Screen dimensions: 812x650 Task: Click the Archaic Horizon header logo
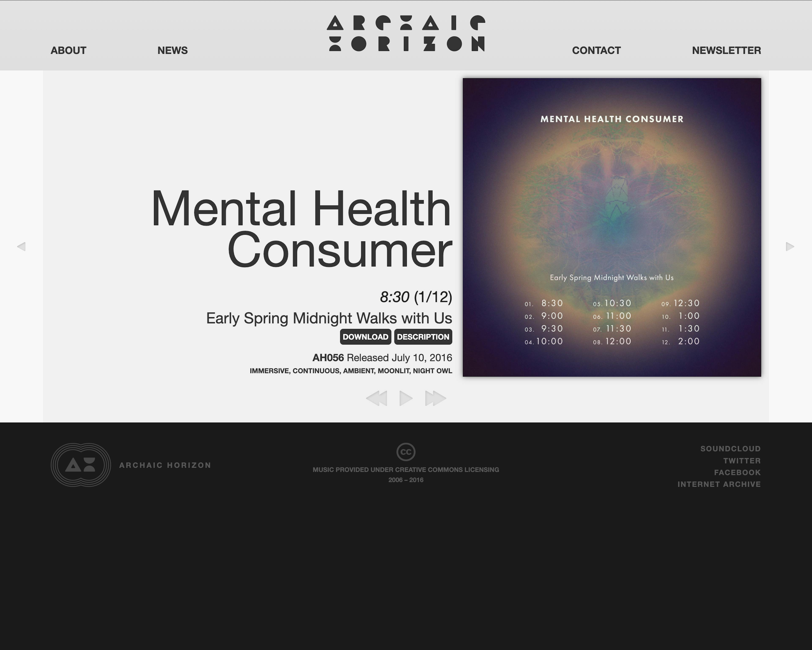click(x=406, y=33)
